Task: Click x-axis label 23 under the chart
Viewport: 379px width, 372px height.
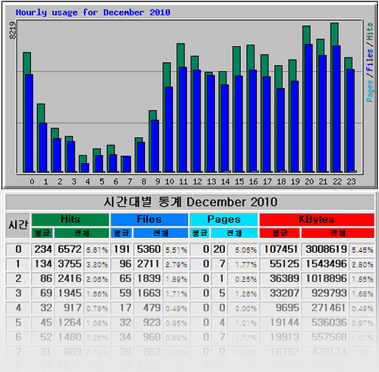Action: click(351, 182)
